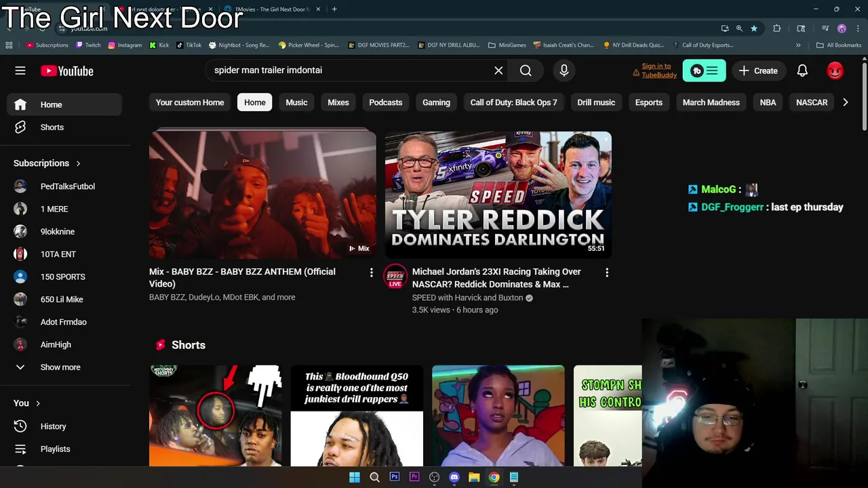Image resolution: width=868 pixels, height=488 pixels.
Task: Click the magnifier search button
Action: pos(526,70)
